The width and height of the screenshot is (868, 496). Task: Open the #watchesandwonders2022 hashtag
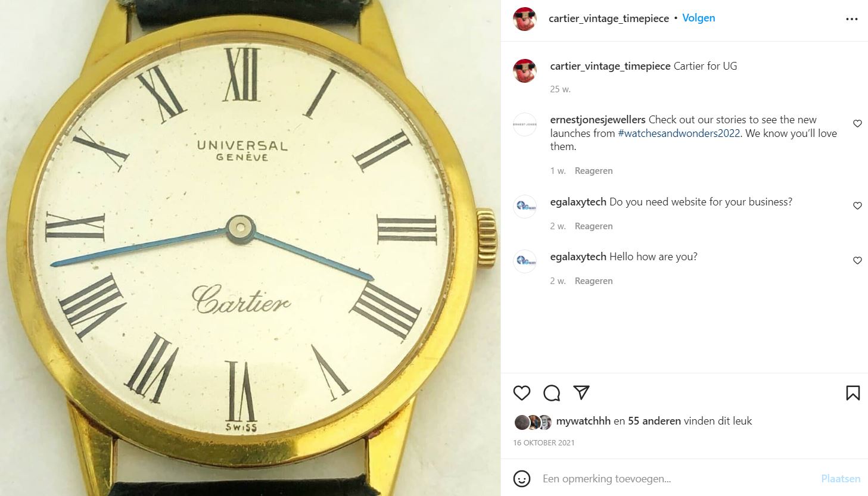click(x=679, y=133)
